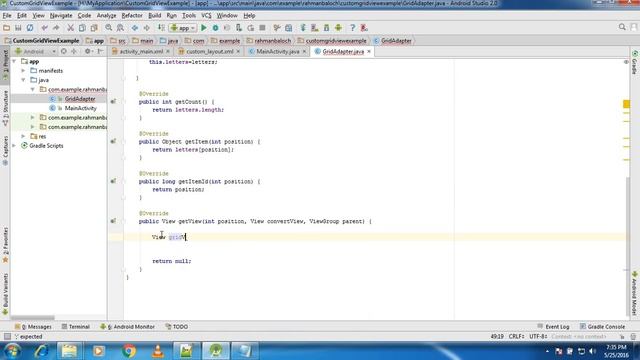Screen dimensions: 640x360
Task: Open Help via the question mark icon
Action: 353,28
